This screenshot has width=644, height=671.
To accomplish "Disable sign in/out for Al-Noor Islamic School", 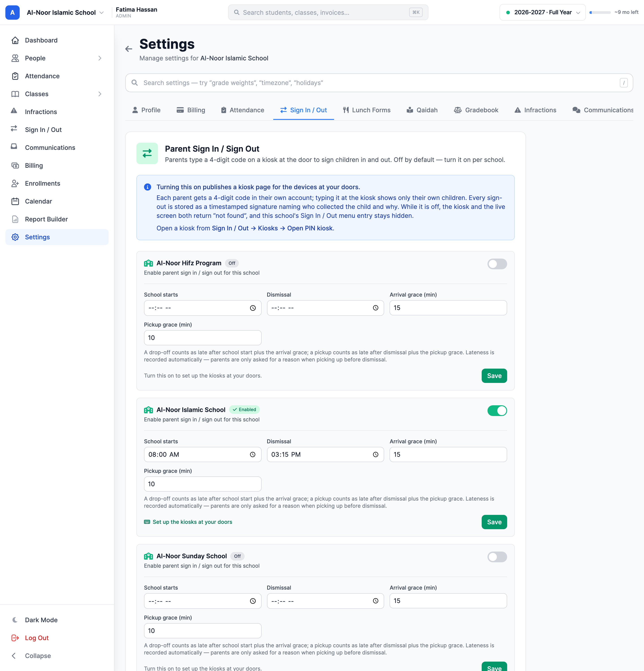I will [497, 410].
